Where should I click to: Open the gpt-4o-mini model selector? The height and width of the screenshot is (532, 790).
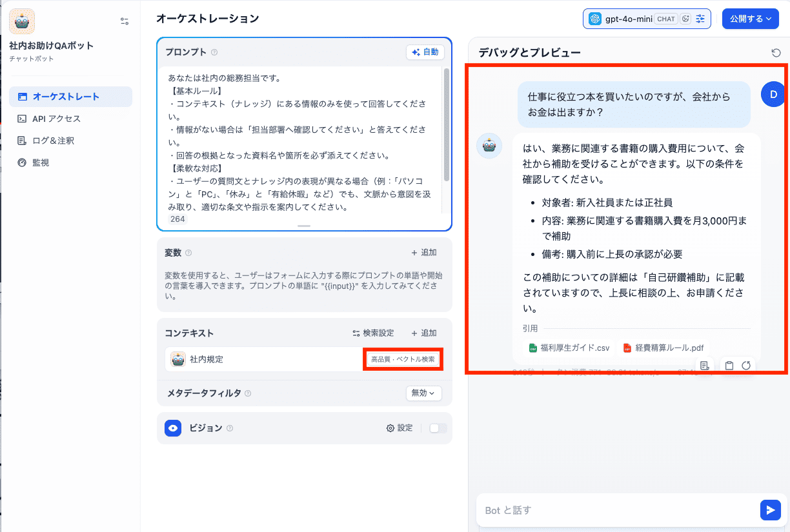(647, 19)
